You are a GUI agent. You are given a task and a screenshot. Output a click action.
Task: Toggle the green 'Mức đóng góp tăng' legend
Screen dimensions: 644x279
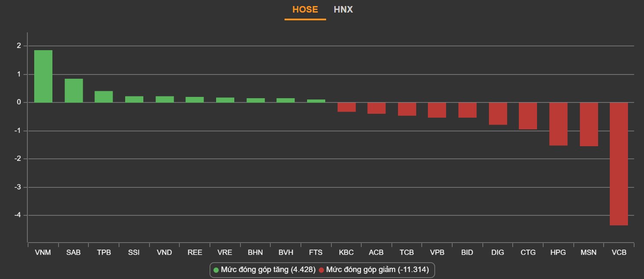pyautogui.click(x=268, y=270)
